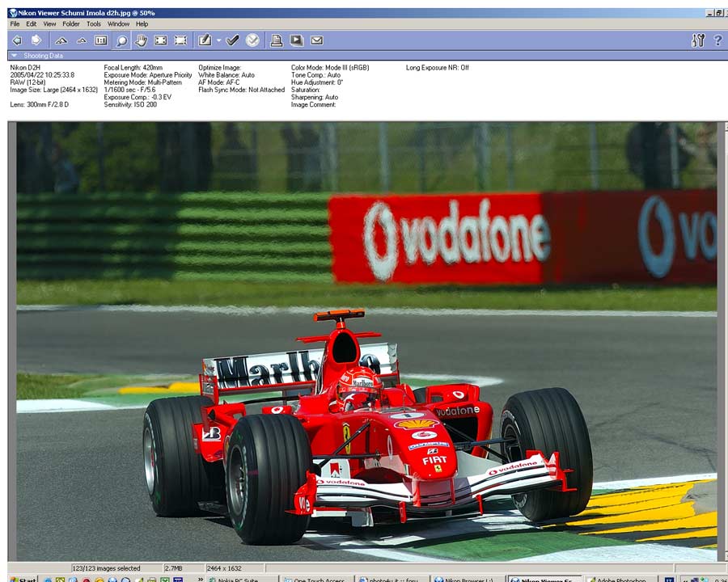Open the Email image icon
The image size is (728, 582).
(316, 40)
